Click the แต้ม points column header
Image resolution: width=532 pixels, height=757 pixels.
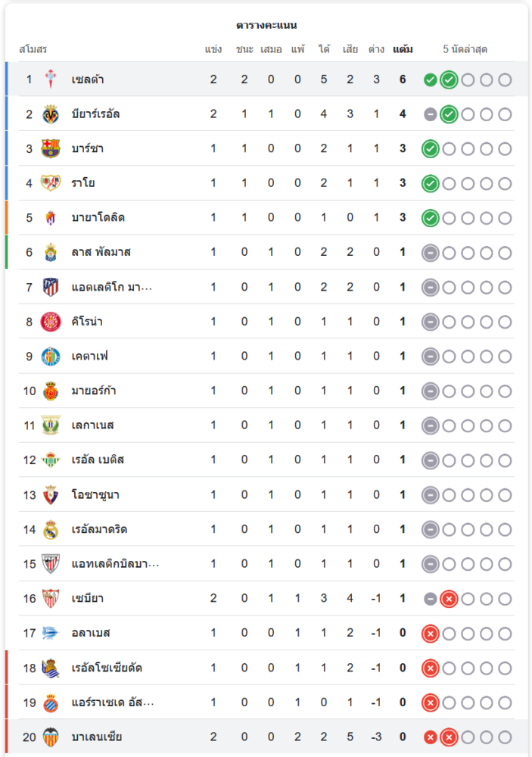(x=403, y=49)
